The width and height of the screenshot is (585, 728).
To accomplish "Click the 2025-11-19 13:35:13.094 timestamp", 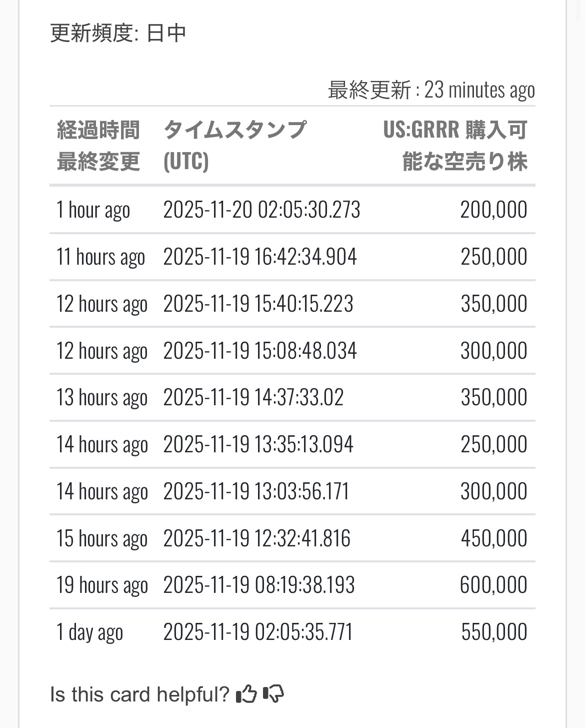I will pyautogui.click(x=258, y=444).
